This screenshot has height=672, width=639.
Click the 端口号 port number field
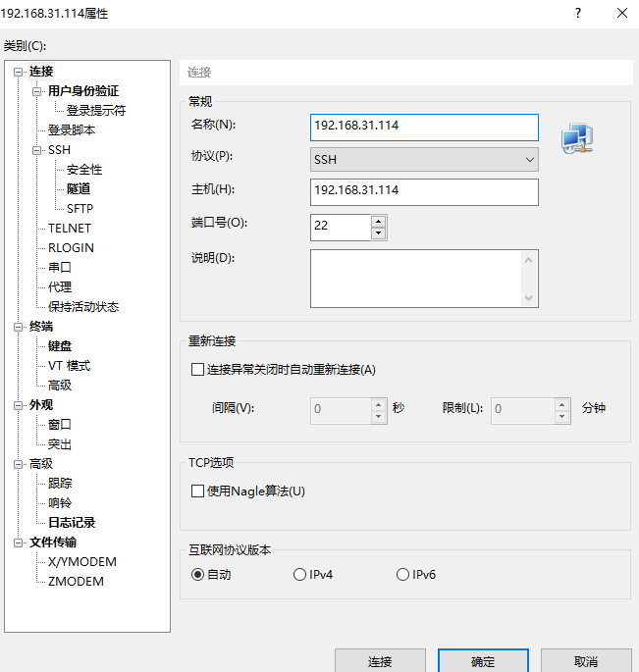pyautogui.click(x=341, y=228)
